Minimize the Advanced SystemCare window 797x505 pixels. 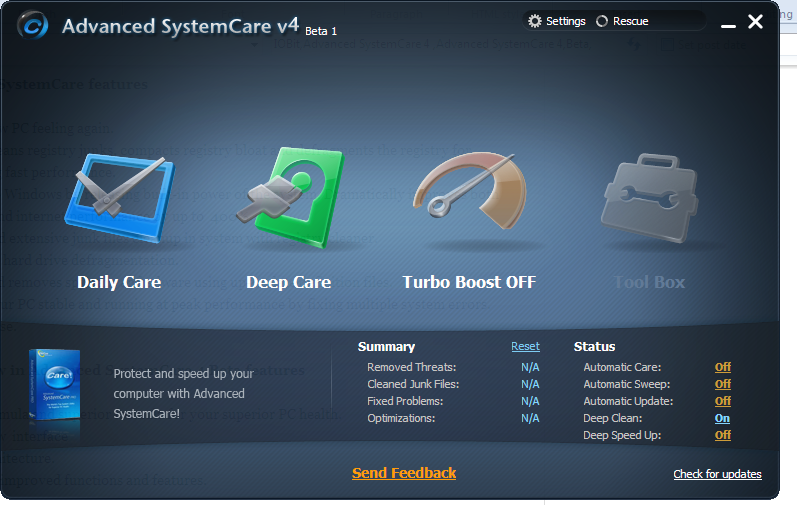click(x=728, y=24)
